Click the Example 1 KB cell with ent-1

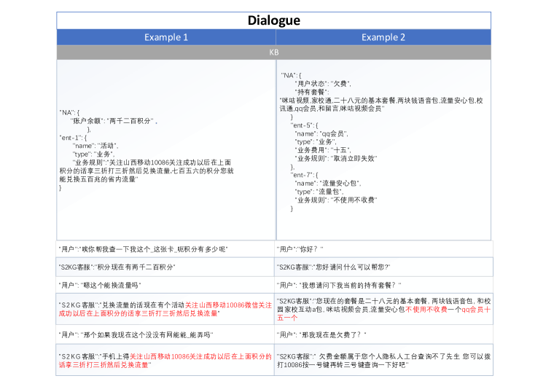(166, 150)
